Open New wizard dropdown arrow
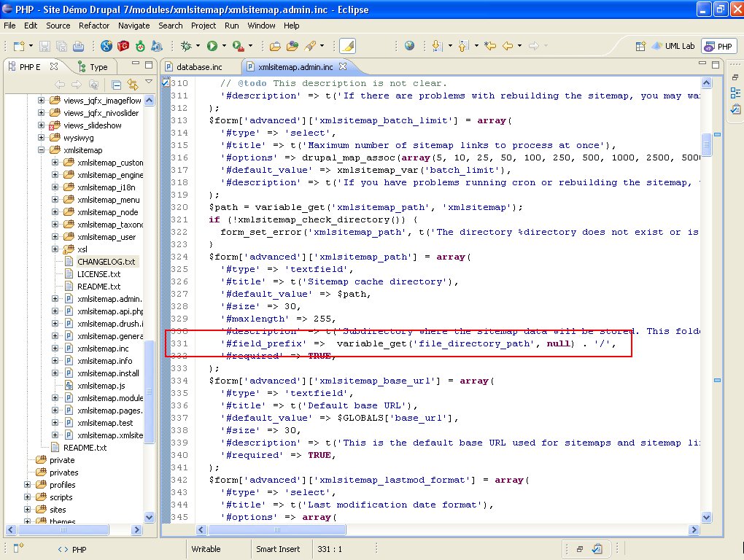The width and height of the screenshot is (744, 560). (x=31, y=46)
